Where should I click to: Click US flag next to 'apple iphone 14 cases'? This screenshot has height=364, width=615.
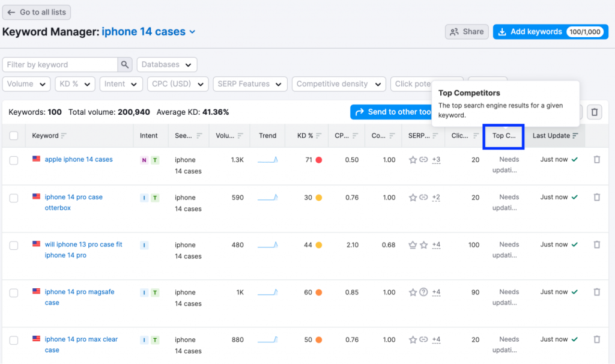[x=37, y=159]
